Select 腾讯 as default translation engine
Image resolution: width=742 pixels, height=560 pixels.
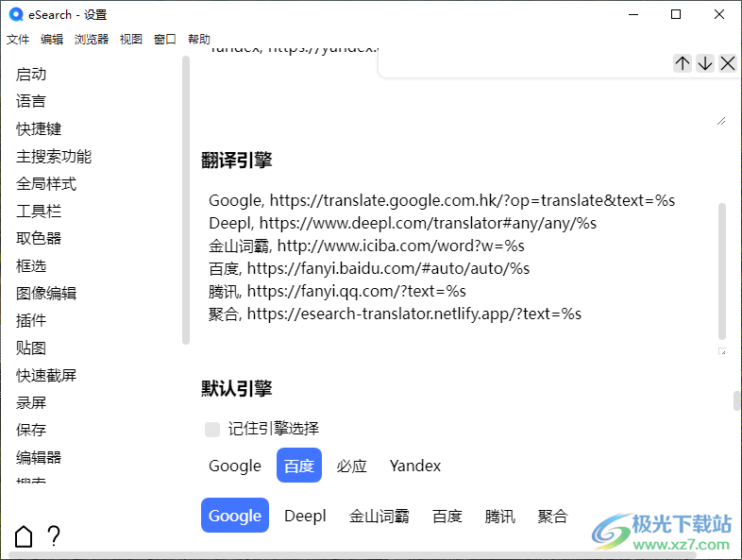click(x=499, y=515)
